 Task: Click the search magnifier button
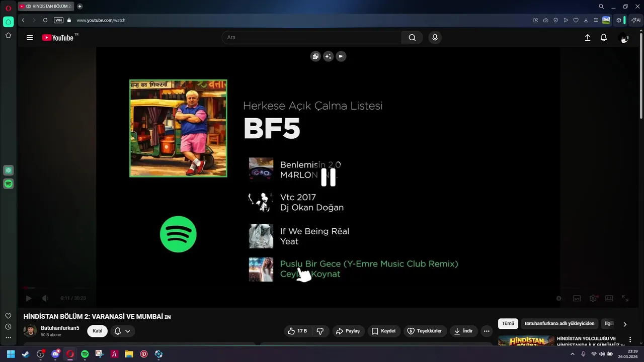coord(412,38)
